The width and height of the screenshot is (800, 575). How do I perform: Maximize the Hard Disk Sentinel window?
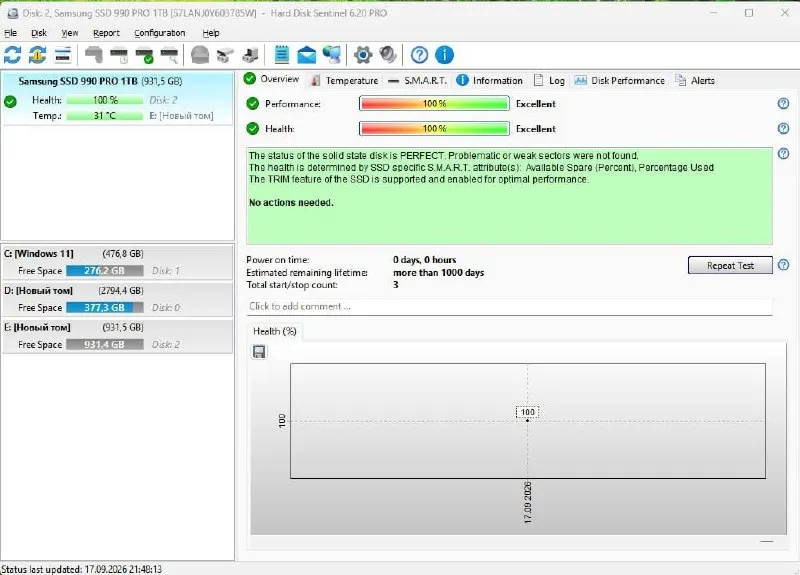tap(749, 13)
